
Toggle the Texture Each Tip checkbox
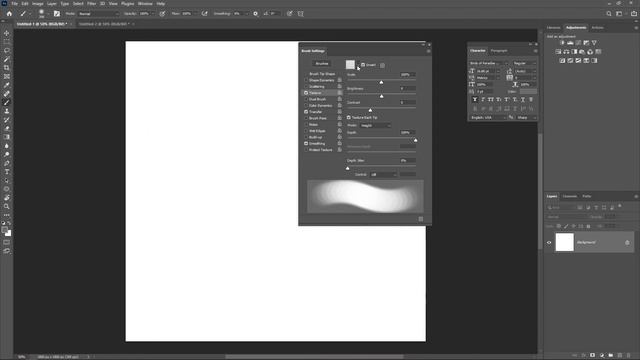349,117
